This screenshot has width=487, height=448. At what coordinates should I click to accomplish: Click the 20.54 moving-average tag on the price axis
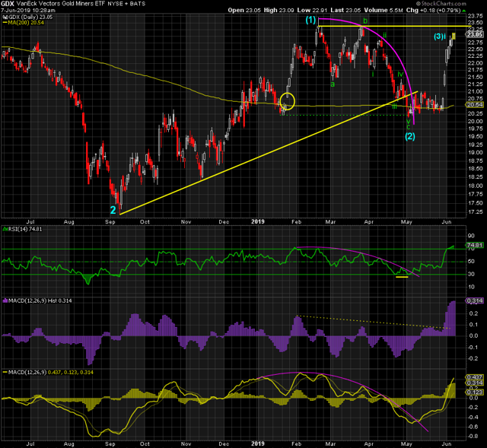[475, 105]
